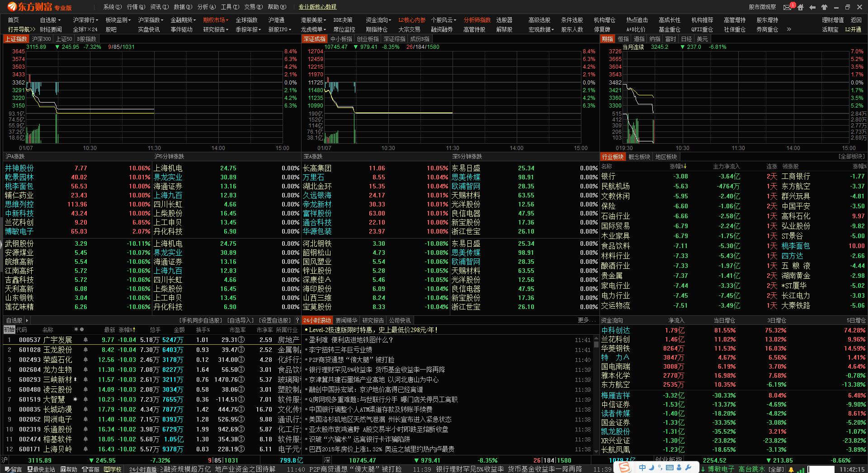Expand more toolbar items with » chevron
This screenshot has width=868, height=473.
click(x=789, y=29)
